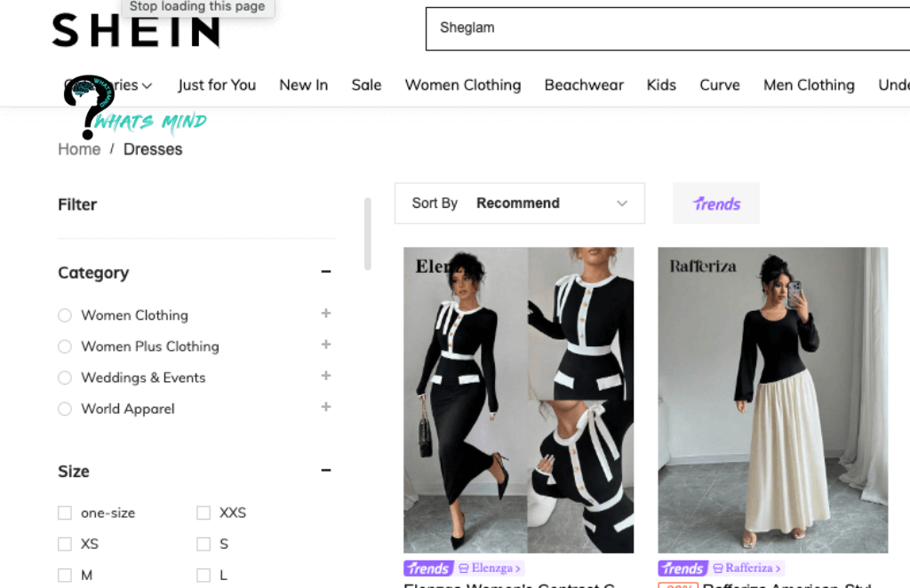This screenshot has height=588, width=910.
Task: Open the Beachwear menu item
Action: coord(584,85)
